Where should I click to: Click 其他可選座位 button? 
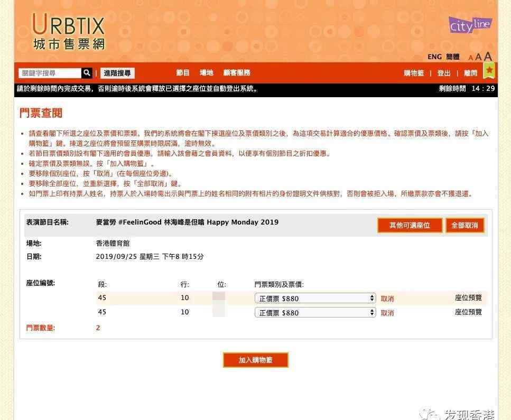click(410, 225)
